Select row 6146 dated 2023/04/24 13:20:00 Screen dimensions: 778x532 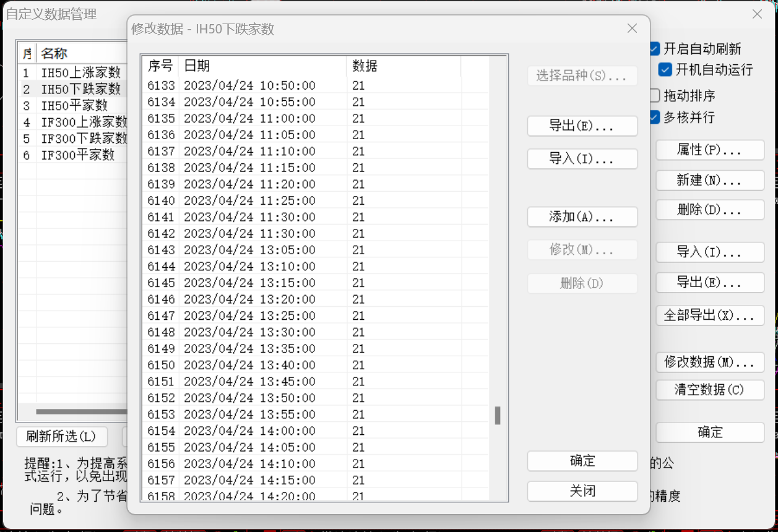click(315, 299)
